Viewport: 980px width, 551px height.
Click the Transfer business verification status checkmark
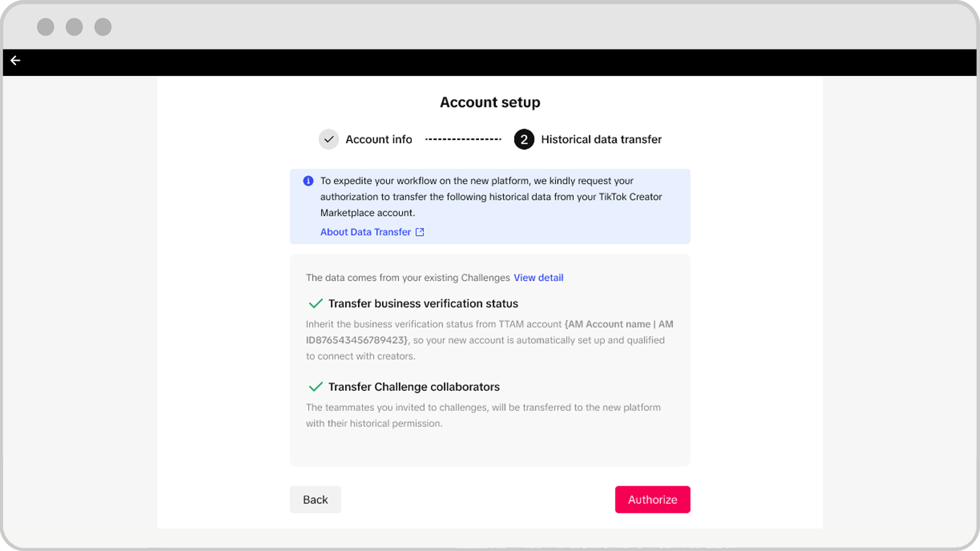(x=314, y=304)
